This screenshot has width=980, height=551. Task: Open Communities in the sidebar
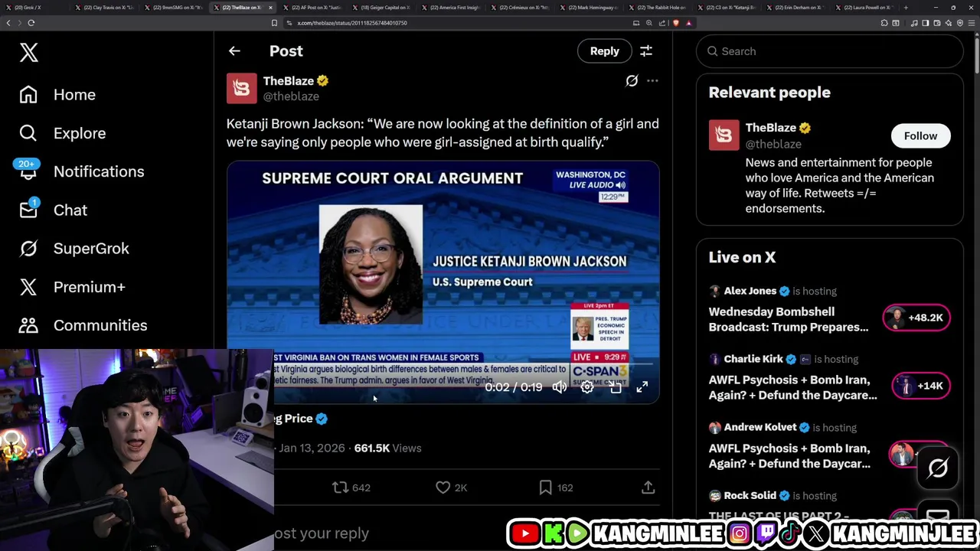[x=83, y=325]
